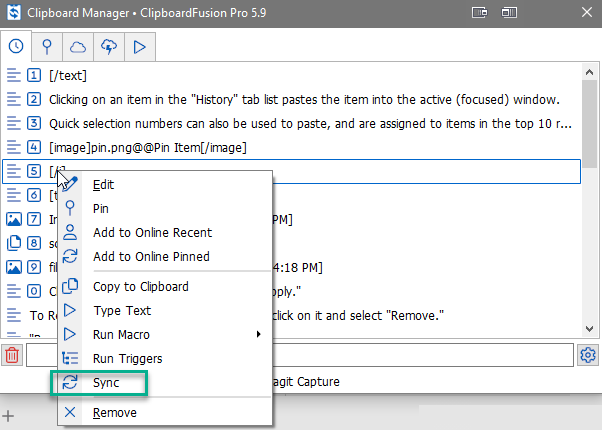The image size is (602, 430).
Task: Click the play icon beside Run Macro
Action: pos(70,334)
